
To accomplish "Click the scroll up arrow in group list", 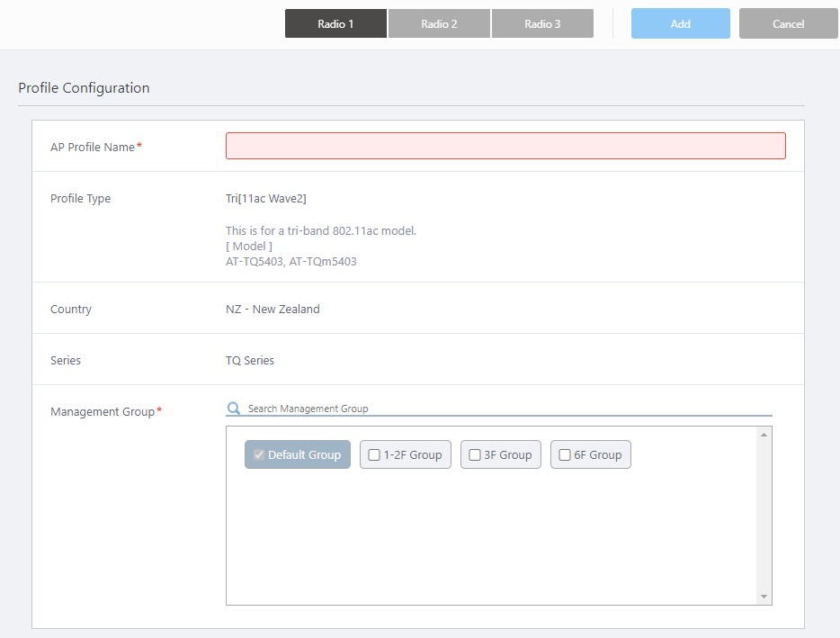I will [764, 435].
